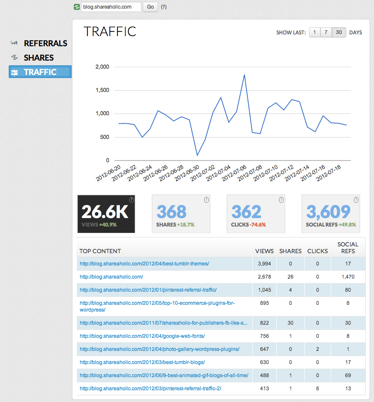
Task: Click the Shares icon in sidebar
Action: coord(14,57)
